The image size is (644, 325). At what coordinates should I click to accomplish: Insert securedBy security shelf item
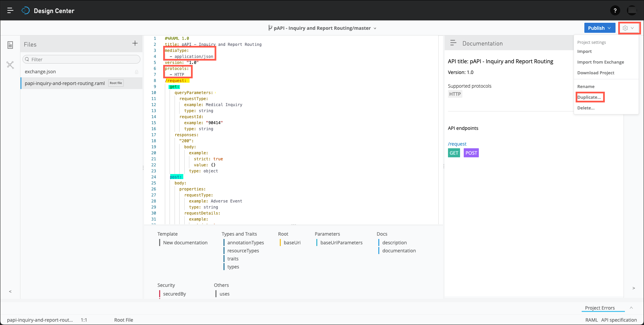(174, 294)
